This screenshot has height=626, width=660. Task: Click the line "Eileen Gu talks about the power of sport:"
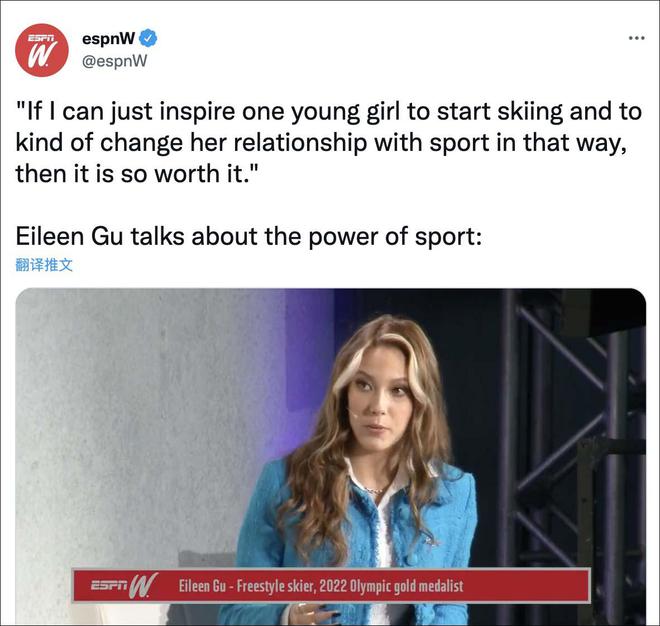coord(249,236)
